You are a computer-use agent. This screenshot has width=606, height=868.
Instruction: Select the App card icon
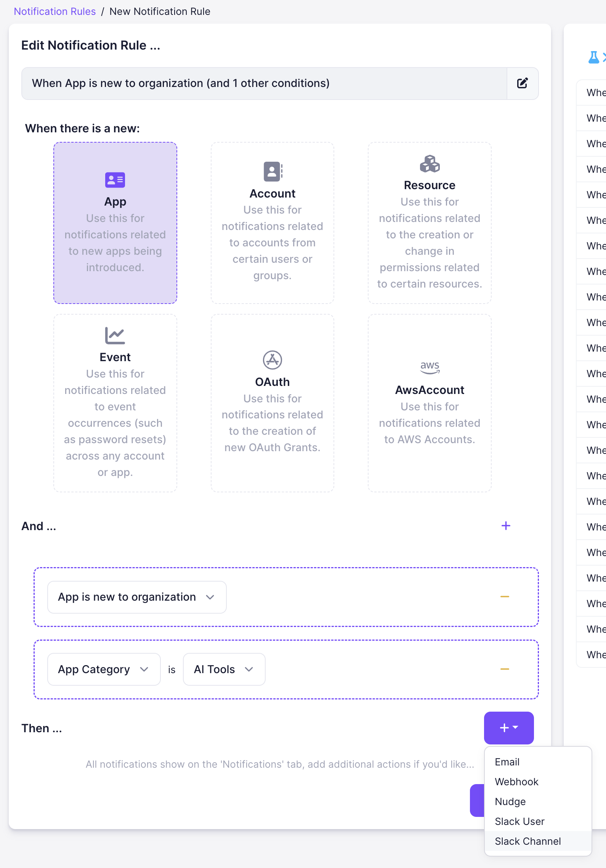(x=115, y=180)
